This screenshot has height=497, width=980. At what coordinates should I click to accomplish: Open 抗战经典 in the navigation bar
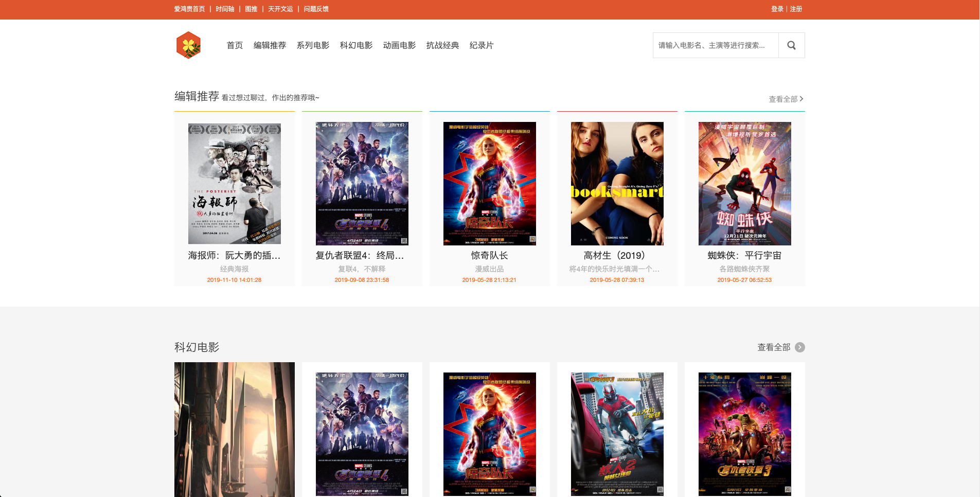tap(442, 45)
